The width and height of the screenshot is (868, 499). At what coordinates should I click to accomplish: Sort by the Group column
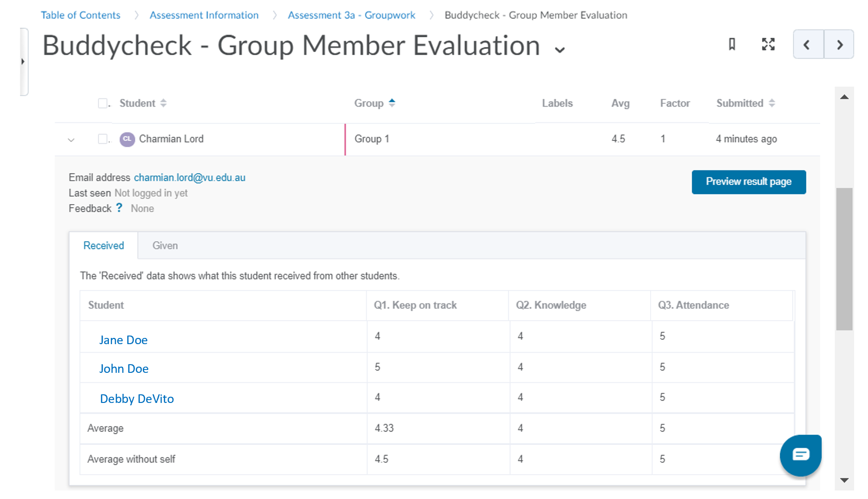[375, 103]
